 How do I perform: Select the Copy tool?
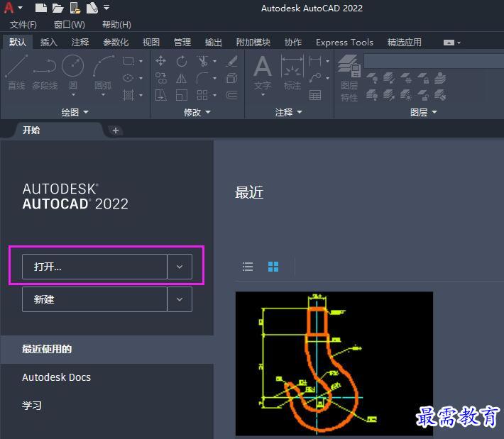click(160, 78)
